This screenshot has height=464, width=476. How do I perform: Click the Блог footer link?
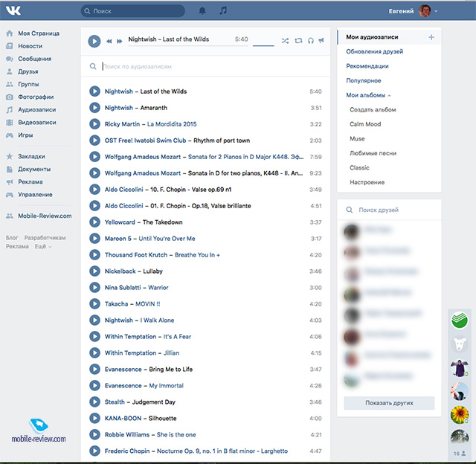click(12, 238)
